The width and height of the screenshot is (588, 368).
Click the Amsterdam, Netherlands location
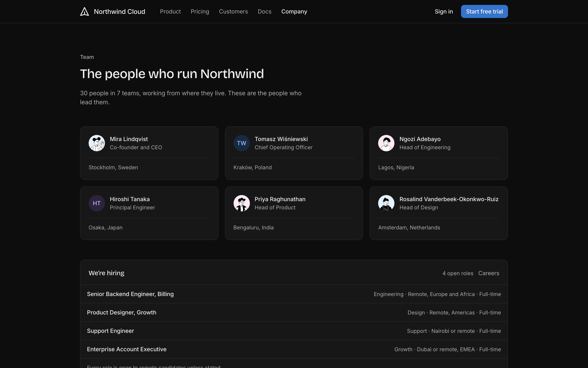(x=409, y=228)
